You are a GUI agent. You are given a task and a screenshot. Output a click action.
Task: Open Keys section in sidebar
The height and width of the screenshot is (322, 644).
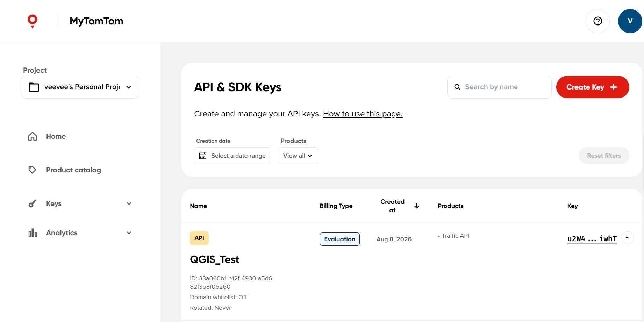point(54,203)
